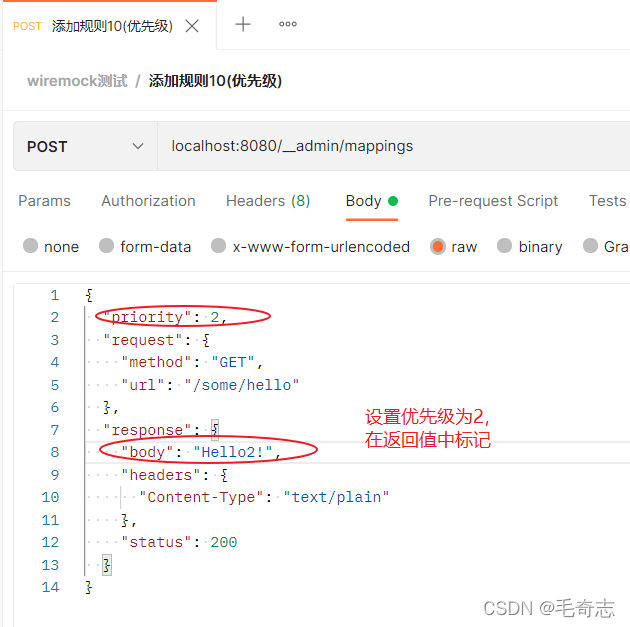Click the "priority": 2 line in editor
630x627 pixels.
(x=165, y=317)
